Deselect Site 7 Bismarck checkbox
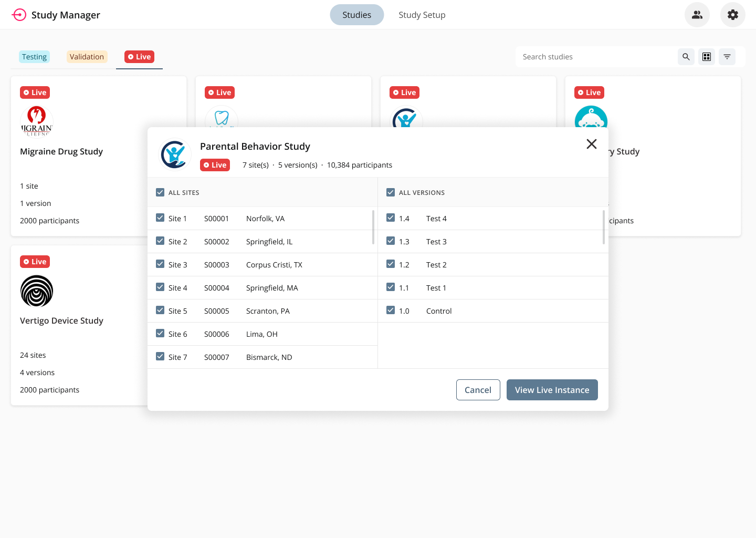 point(160,357)
